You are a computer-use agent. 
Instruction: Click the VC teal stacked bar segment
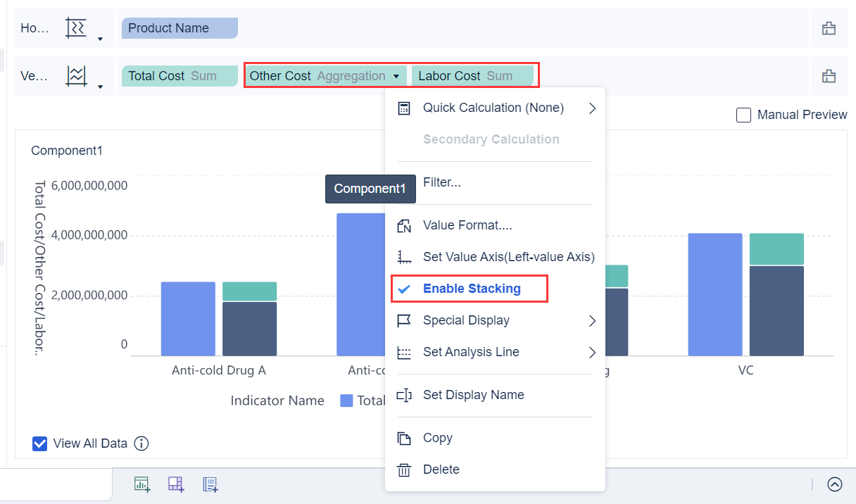[x=776, y=249]
